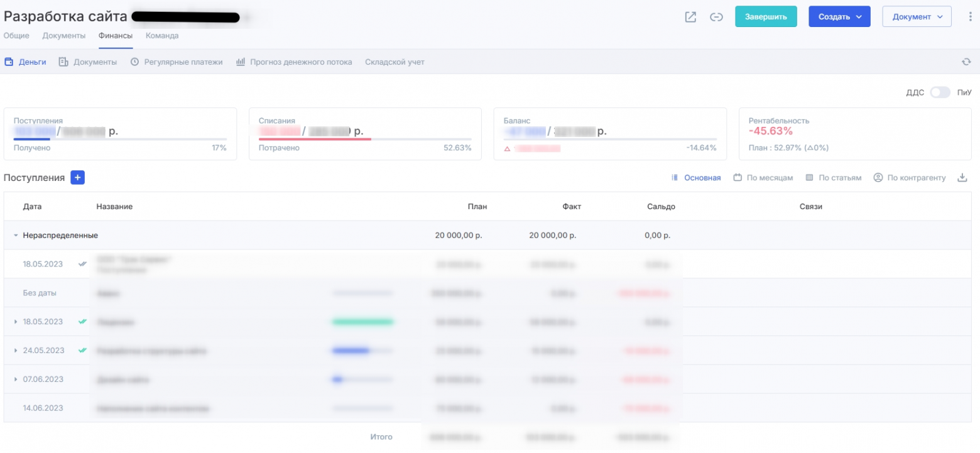Viewport: 980px width, 453px height.
Task: Click the Разработка сайта project title
Action: point(65,17)
